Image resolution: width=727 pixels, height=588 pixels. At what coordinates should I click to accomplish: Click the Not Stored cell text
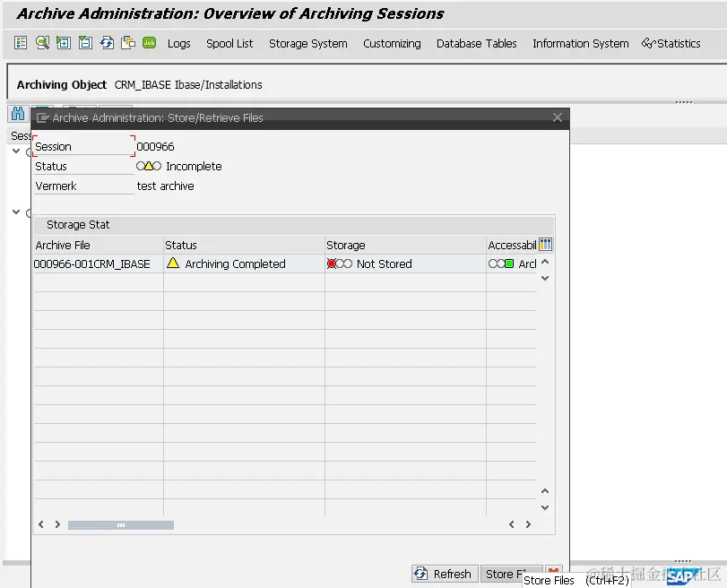tap(384, 264)
